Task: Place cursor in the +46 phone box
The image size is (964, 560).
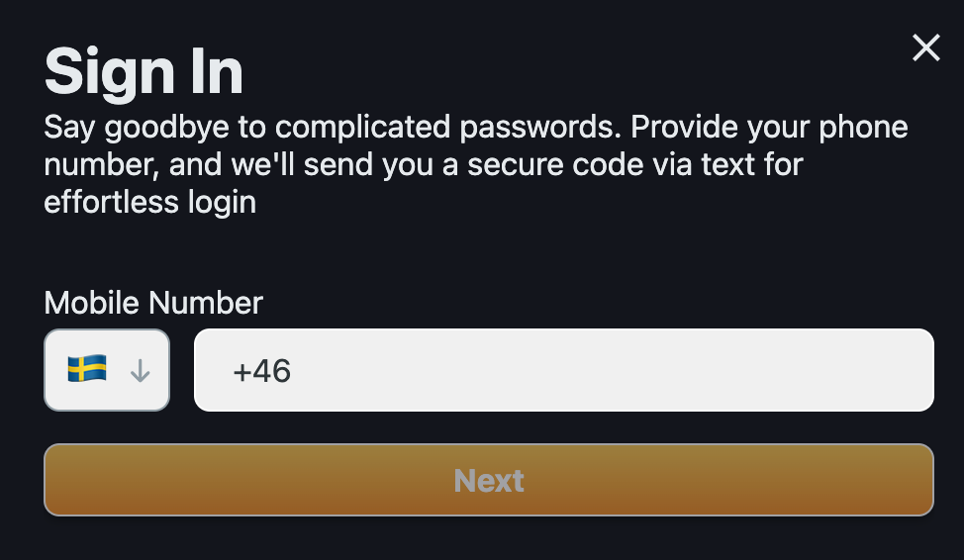Action: coord(564,370)
